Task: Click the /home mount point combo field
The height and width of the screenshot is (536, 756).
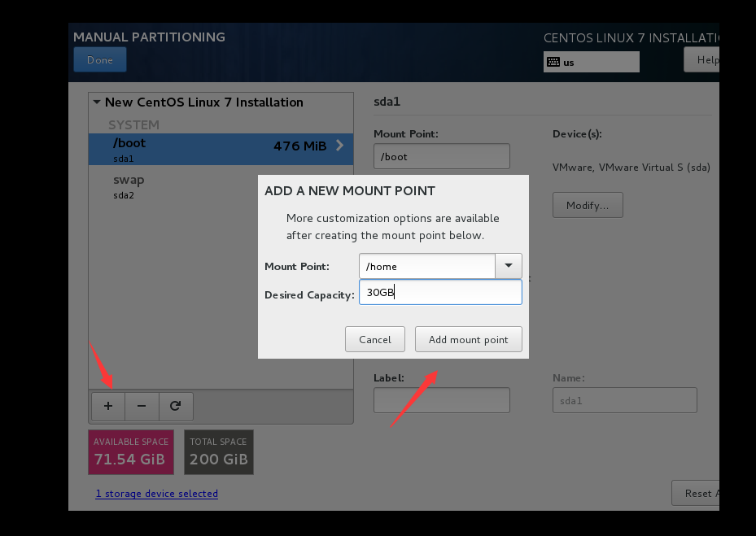Action: 427,266
